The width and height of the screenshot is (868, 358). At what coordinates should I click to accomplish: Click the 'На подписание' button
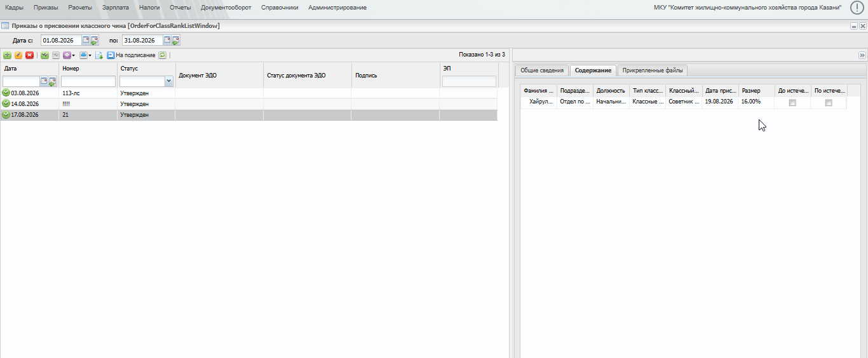point(131,55)
